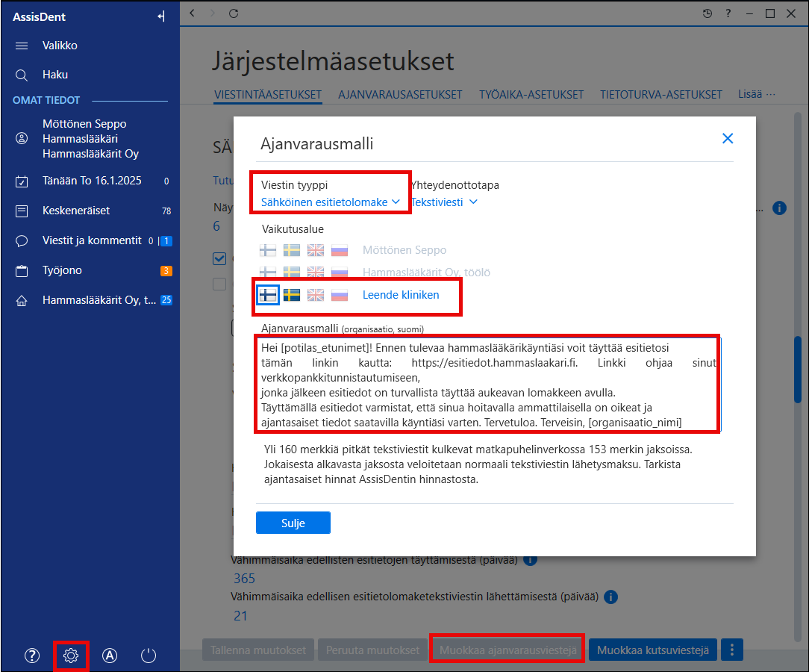This screenshot has width=809, height=672.
Task: Open the three-dot more options button
Action: click(731, 650)
